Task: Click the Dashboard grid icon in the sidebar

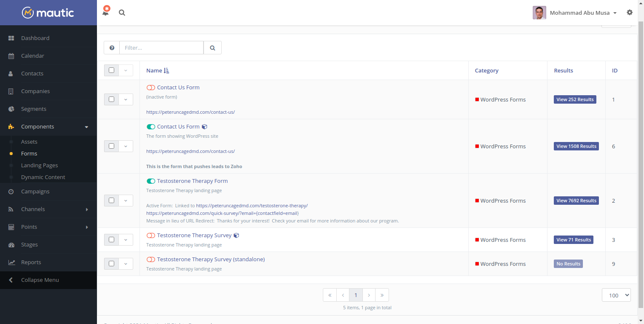Action: tap(11, 38)
